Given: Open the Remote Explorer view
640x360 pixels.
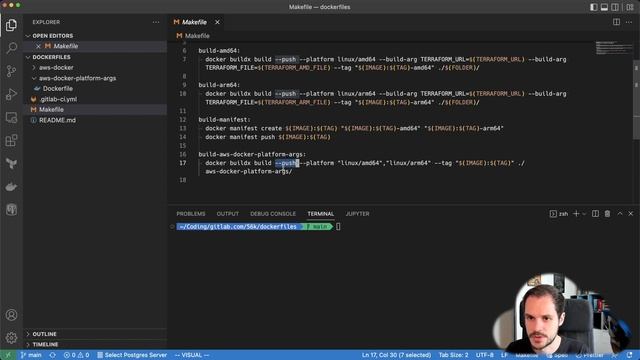Looking at the screenshot, I should (11, 118).
